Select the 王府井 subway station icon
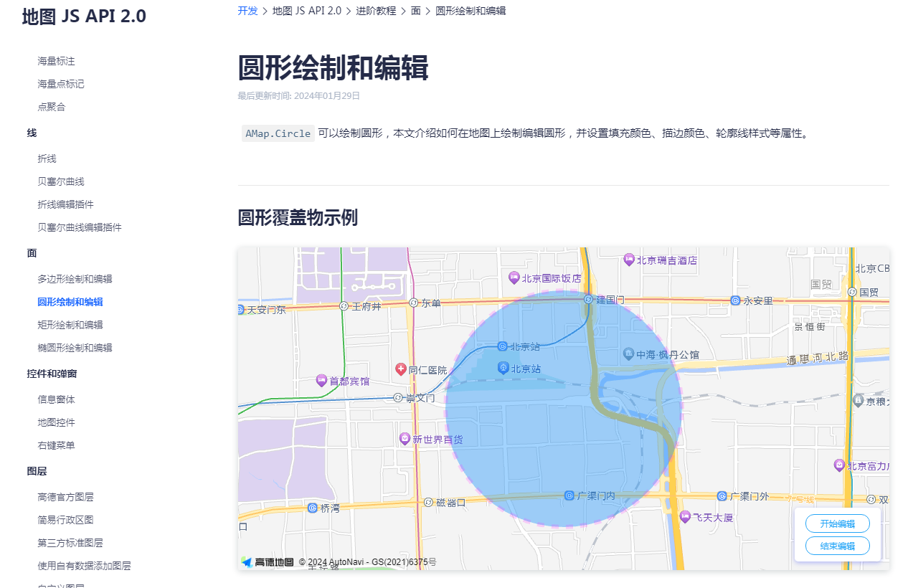 [344, 306]
